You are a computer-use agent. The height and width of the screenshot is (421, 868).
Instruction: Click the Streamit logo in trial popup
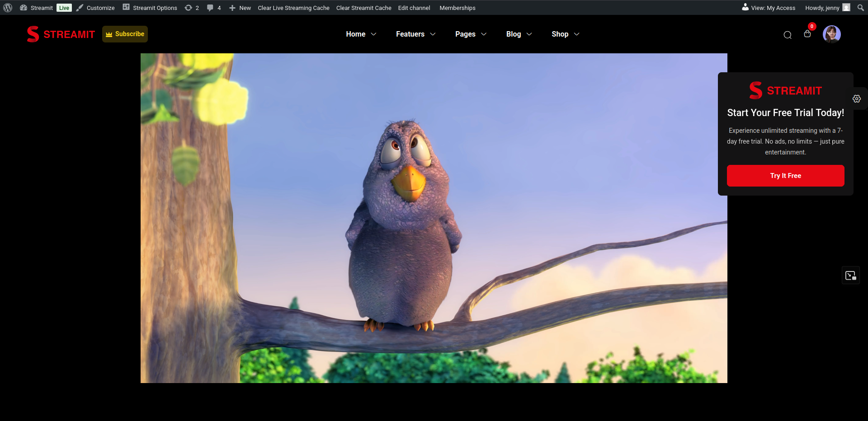(x=786, y=90)
